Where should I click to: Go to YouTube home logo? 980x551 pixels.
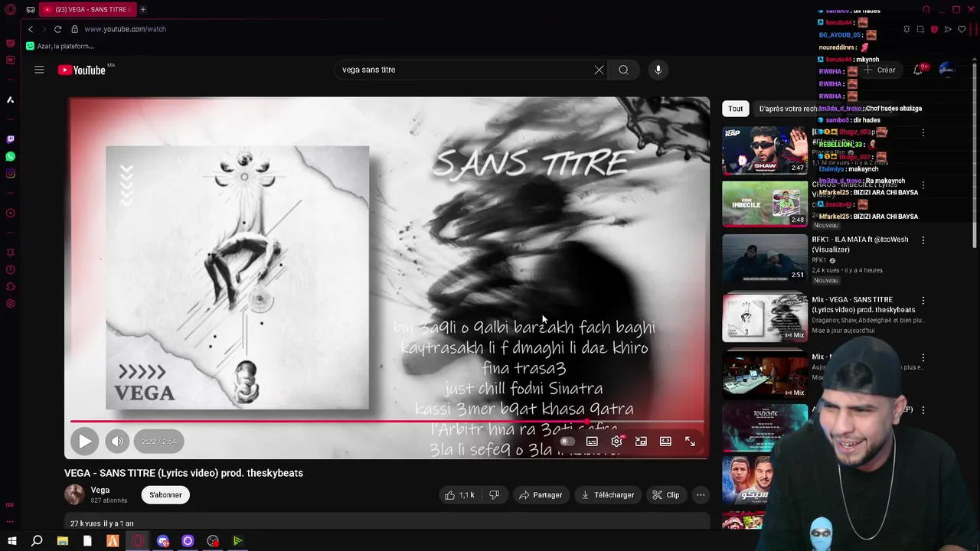pyautogui.click(x=82, y=70)
